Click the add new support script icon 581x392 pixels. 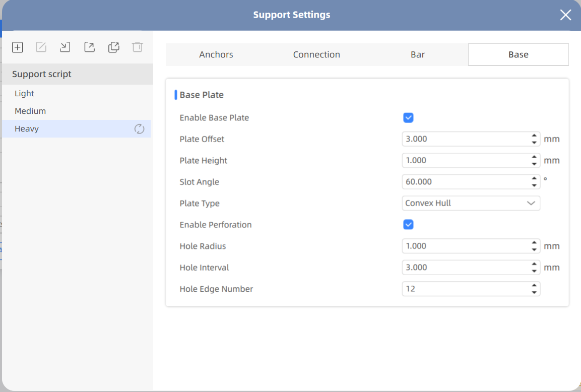point(18,47)
